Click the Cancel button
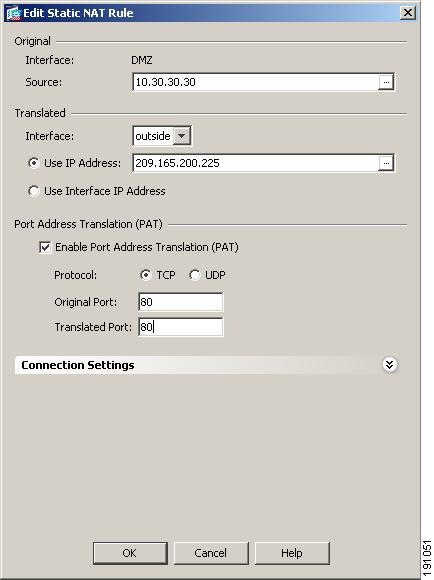This screenshot has width=434, height=580. 211,553
